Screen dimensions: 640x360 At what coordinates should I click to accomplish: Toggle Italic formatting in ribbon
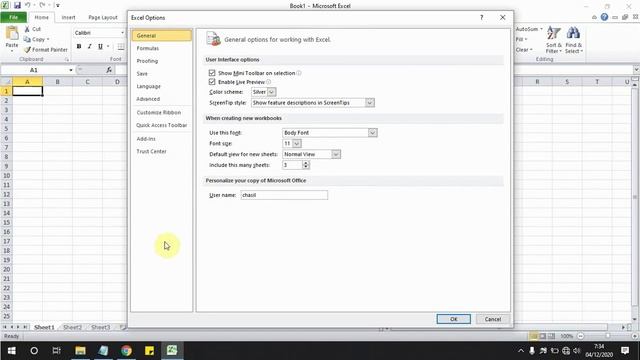coord(89,46)
